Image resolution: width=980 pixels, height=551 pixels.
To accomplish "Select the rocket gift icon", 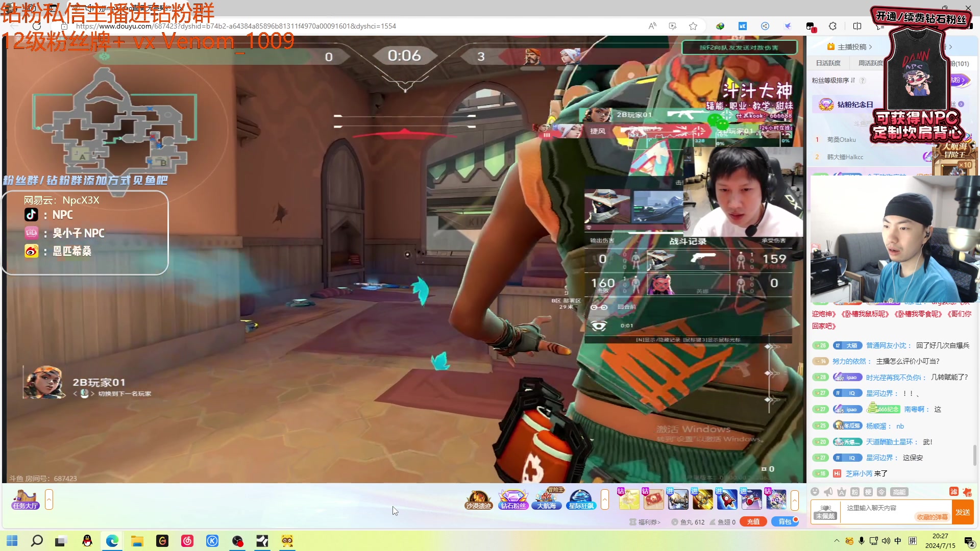I will coord(726,499).
